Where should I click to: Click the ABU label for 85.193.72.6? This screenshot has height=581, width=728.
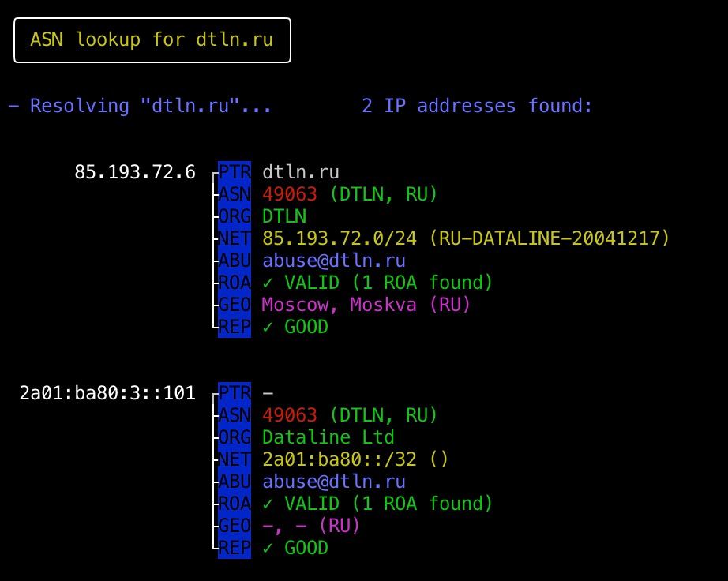[235, 261]
